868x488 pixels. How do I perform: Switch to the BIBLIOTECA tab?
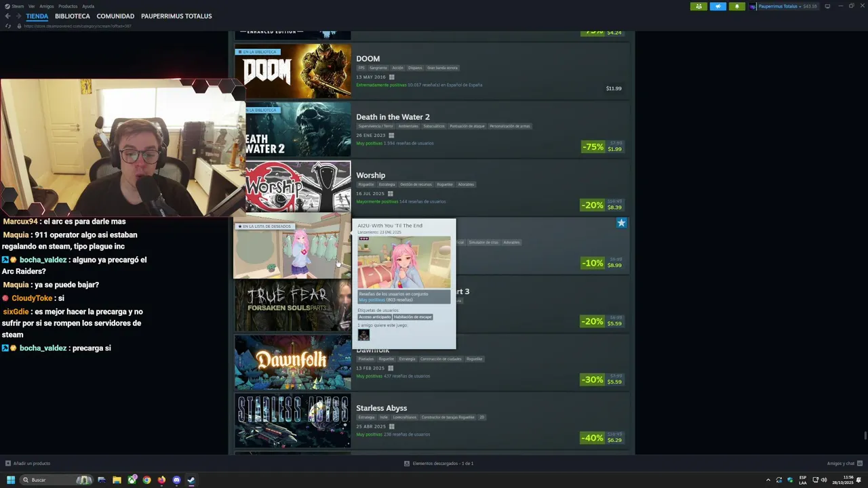(73, 16)
